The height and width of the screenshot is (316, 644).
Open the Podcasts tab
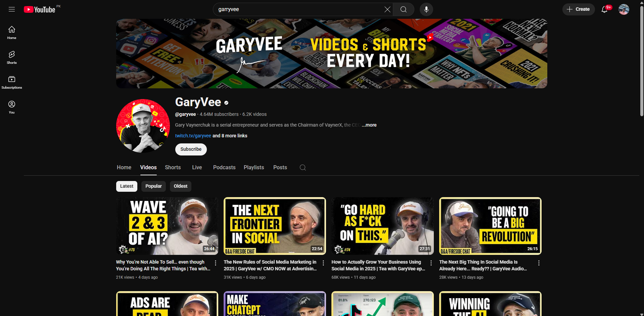(x=224, y=168)
